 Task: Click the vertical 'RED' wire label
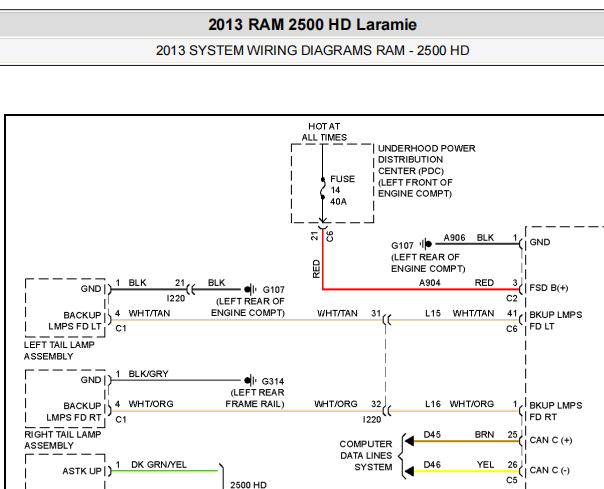(x=316, y=269)
